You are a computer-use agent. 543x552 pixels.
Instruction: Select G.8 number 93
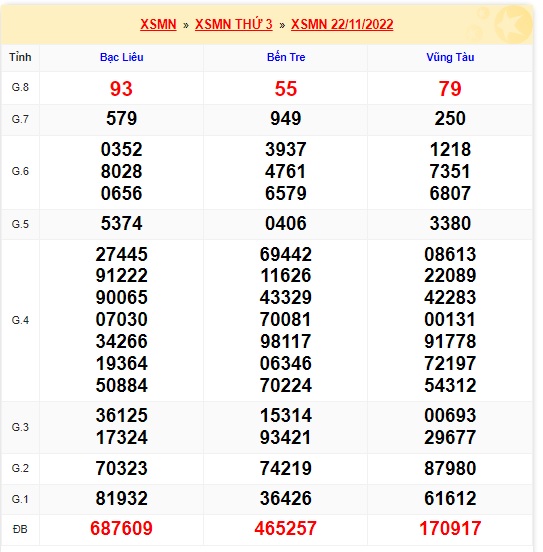121,88
